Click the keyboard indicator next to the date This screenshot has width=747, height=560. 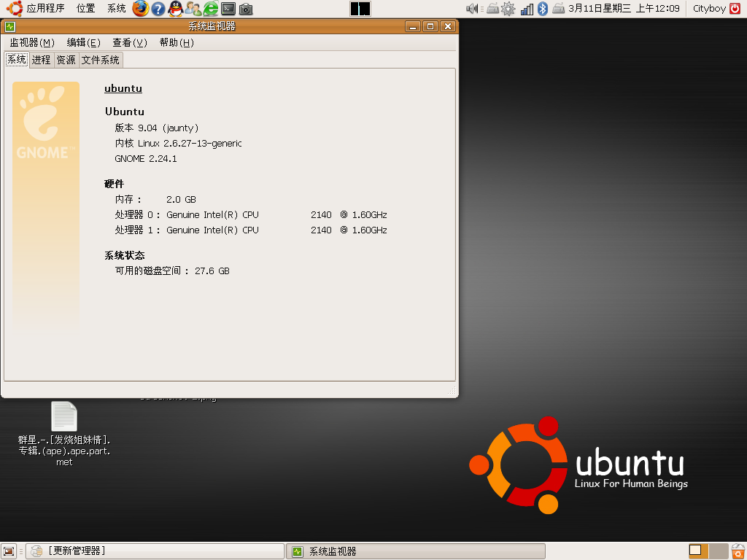click(x=558, y=9)
